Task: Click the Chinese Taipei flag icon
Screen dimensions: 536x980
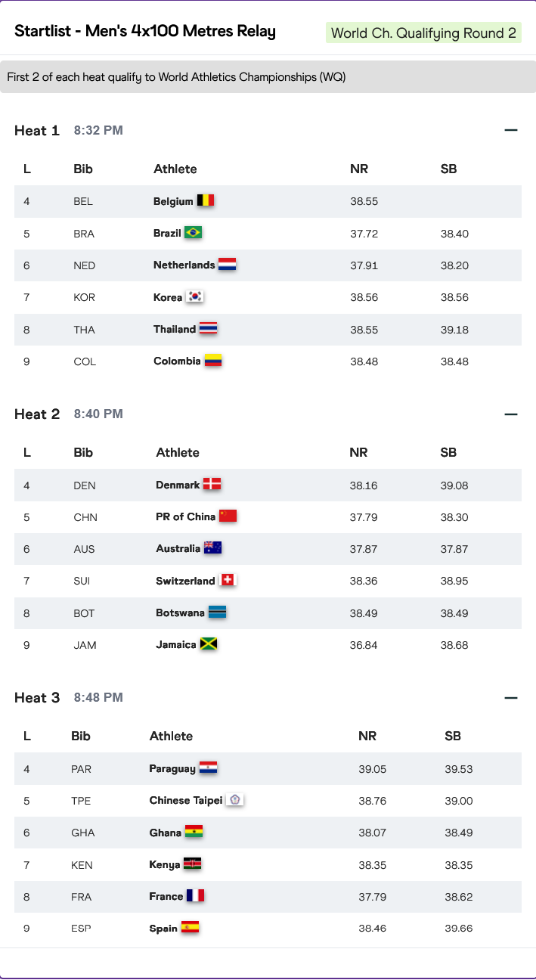Action: click(234, 800)
